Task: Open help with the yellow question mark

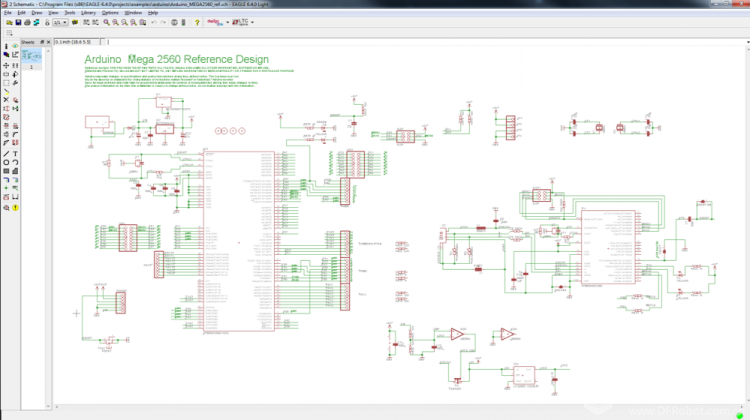Action: tap(197, 22)
